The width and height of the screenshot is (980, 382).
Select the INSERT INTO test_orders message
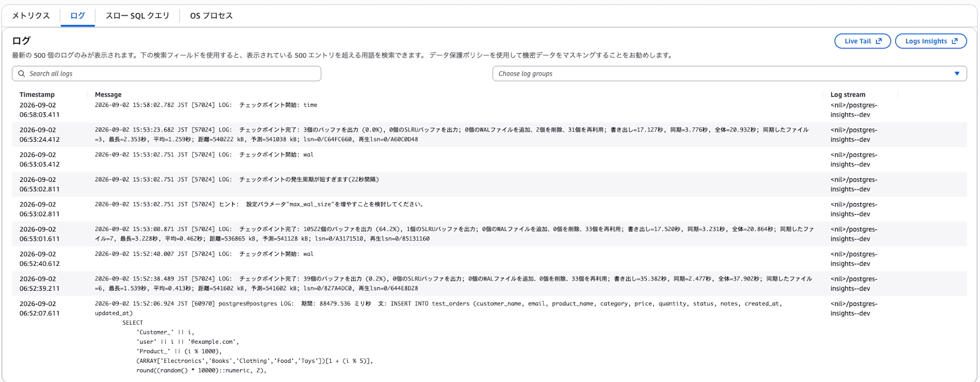click(439, 337)
